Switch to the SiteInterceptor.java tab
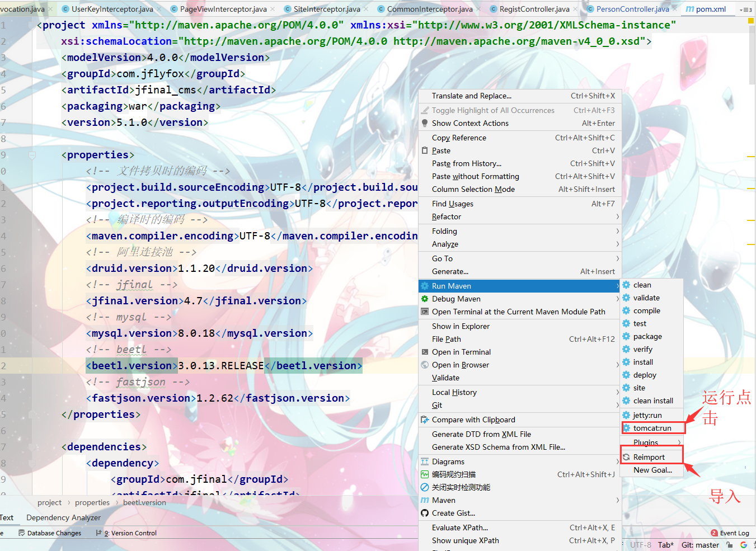Image resolution: width=756 pixels, height=551 pixels. pyautogui.click(x=327, y=9)
